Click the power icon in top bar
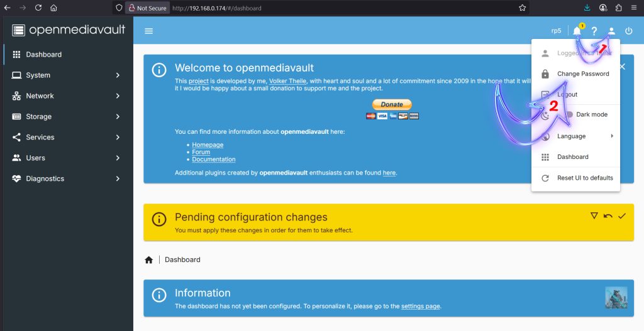Viewport: 644px width, 331px height. pyautogui.click(x=628, y=31)
